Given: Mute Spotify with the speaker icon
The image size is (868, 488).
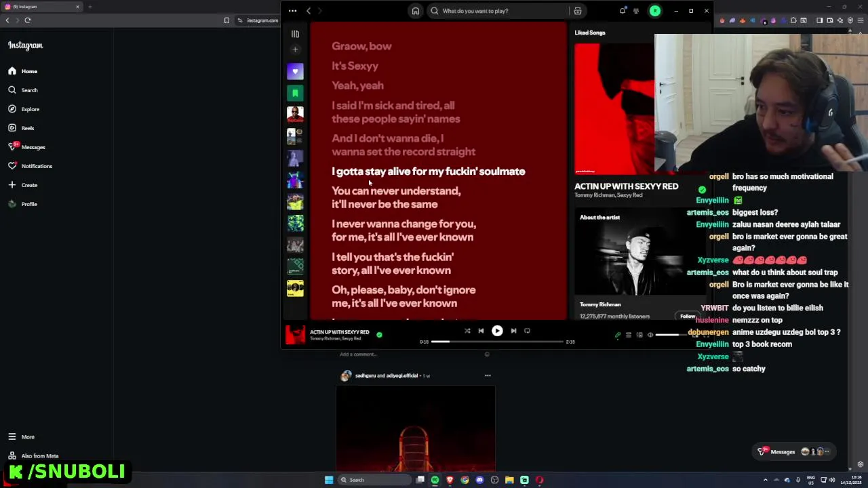Looking at the screenshot, I should coord(650,335).
